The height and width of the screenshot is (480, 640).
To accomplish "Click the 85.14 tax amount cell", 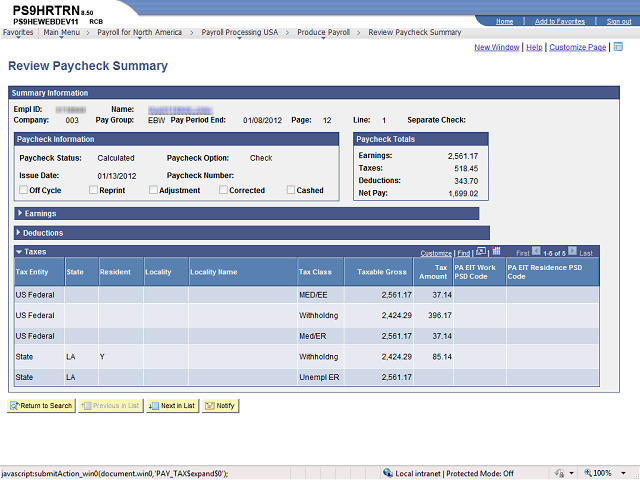I will pyautogui.click(x=442, y=356).
